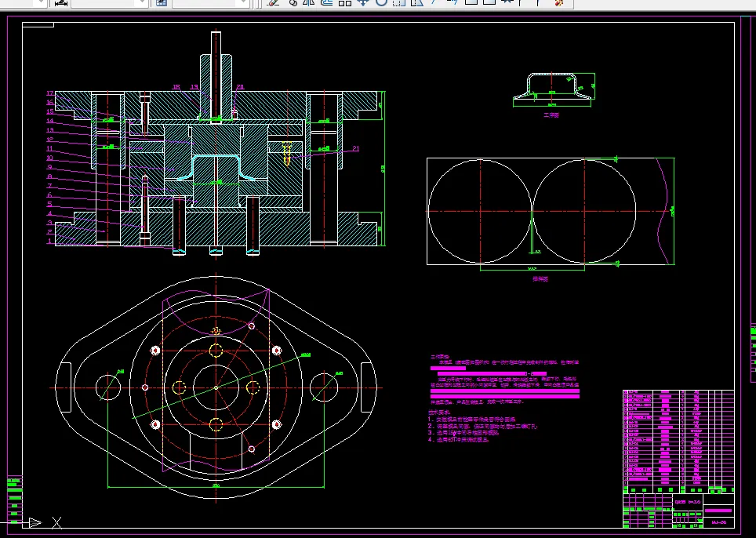Open the Dimension Style manager icon

click(60, 3)
